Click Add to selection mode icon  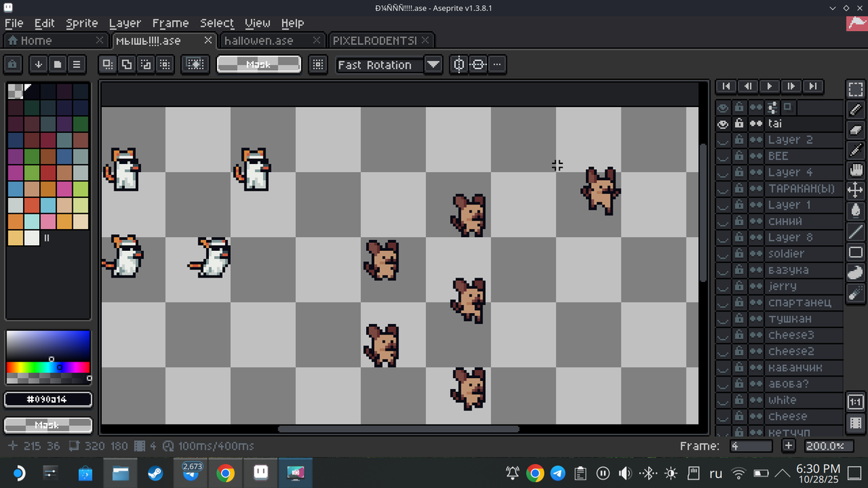pyautogui.click(x=127, y=64)
